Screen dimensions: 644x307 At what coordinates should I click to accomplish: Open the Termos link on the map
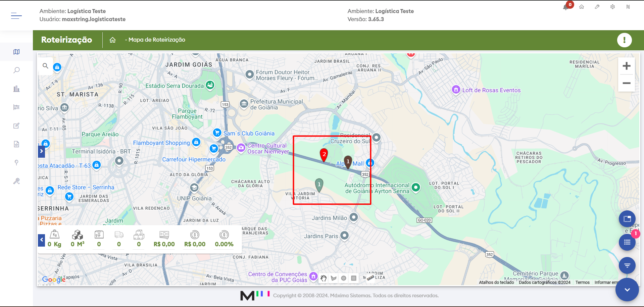(582, 283)
